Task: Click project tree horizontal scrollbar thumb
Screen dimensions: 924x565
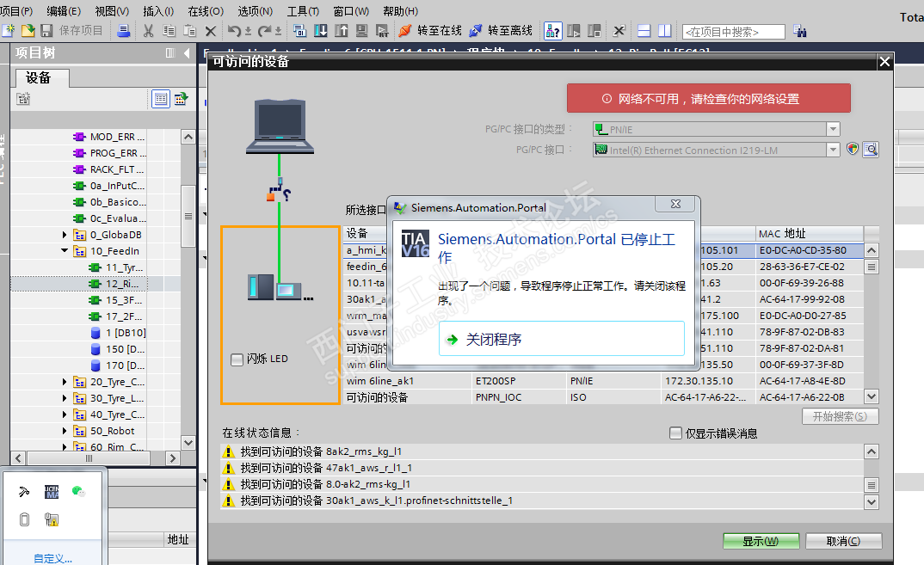Action: click(x=89, y=458)
